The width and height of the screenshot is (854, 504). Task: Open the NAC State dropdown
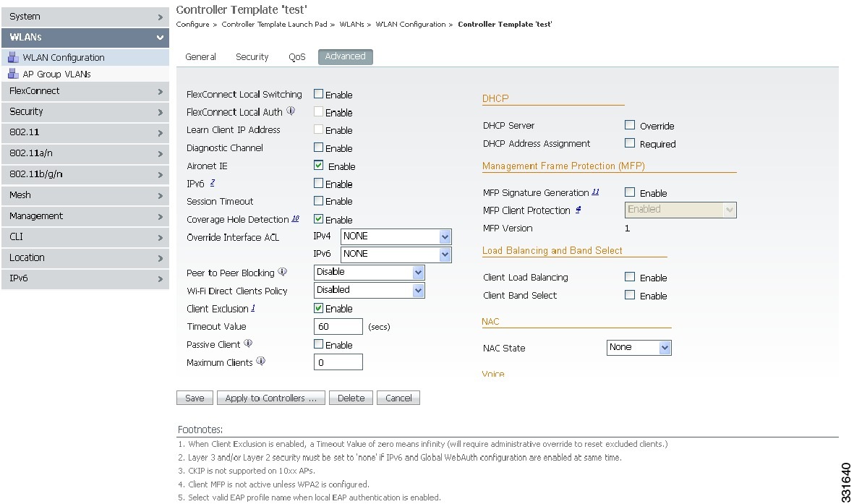[x=665, y=347]
